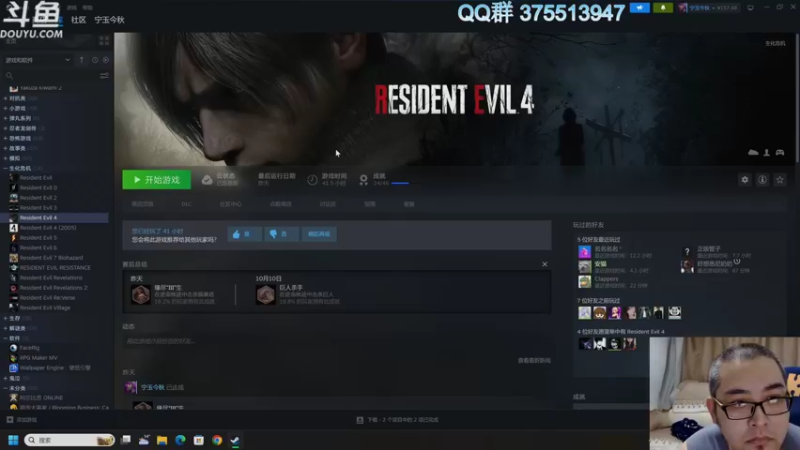Click library search field
Screen dimensions: 800x450
pos(51,76)
